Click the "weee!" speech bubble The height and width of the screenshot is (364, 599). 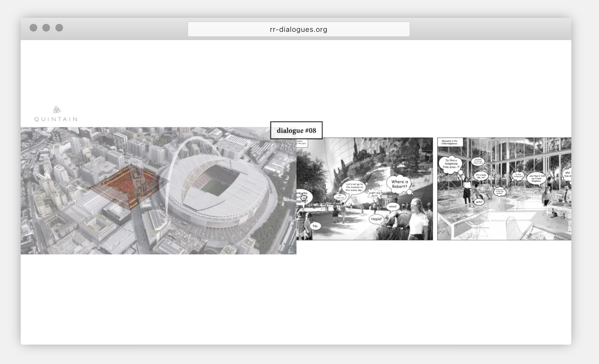coord(393,206)
